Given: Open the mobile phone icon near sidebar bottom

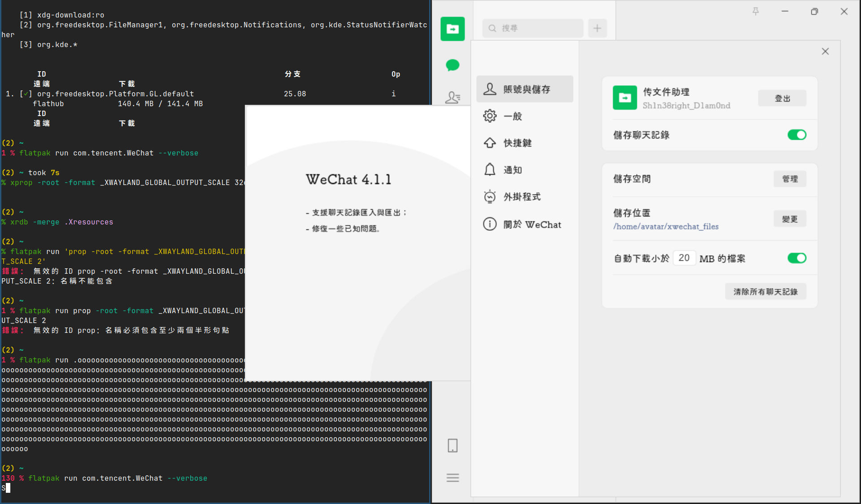Looking at the screenshot, I should coord(452,445).
